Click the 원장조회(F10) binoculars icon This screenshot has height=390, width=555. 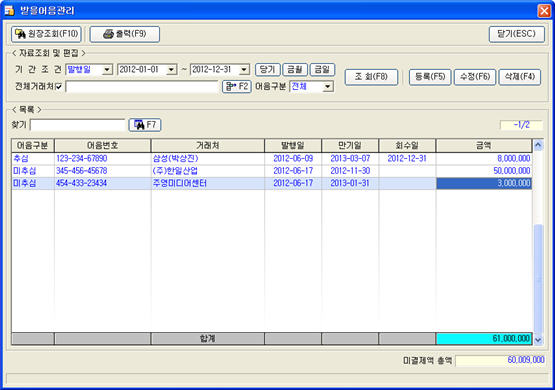point(20,34)
